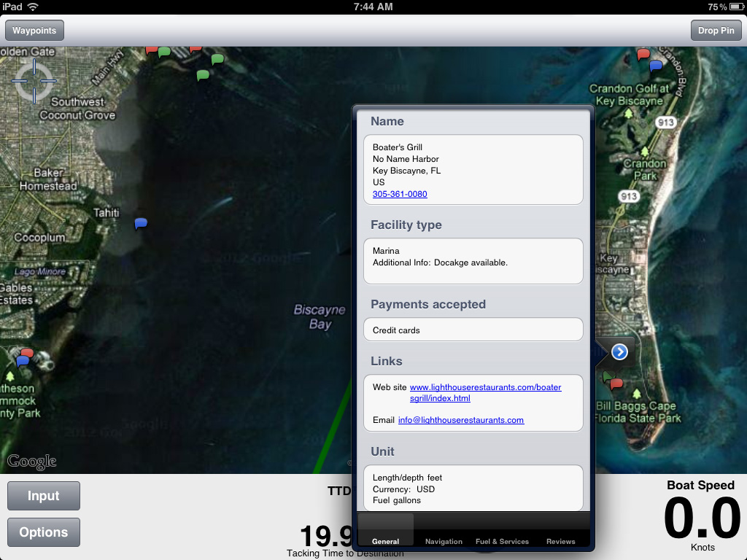Email info@lighthouserestaurants.com
The width and height of the screenshot is (747, 560).
click(x=461, y=420)
